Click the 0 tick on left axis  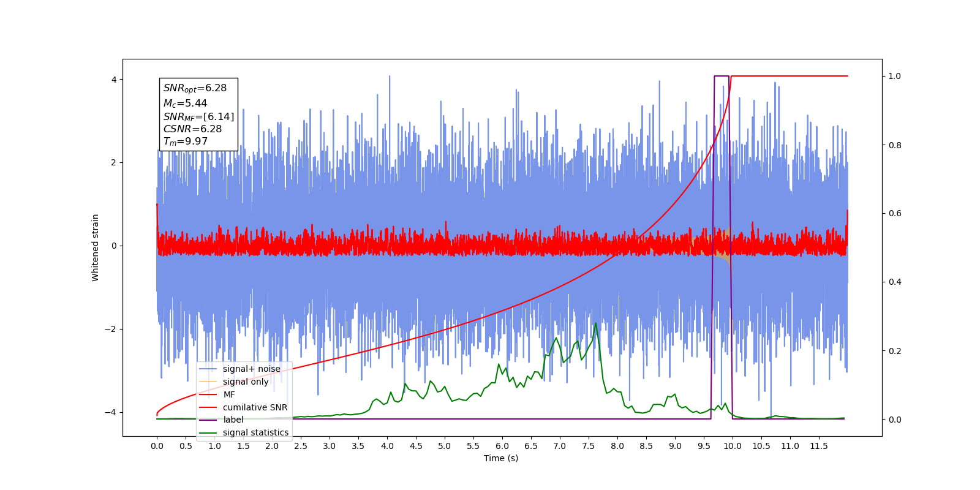tap(114, 246)
